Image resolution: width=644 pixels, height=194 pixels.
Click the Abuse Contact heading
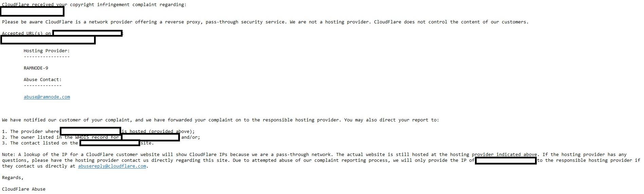tap(42, 79)
